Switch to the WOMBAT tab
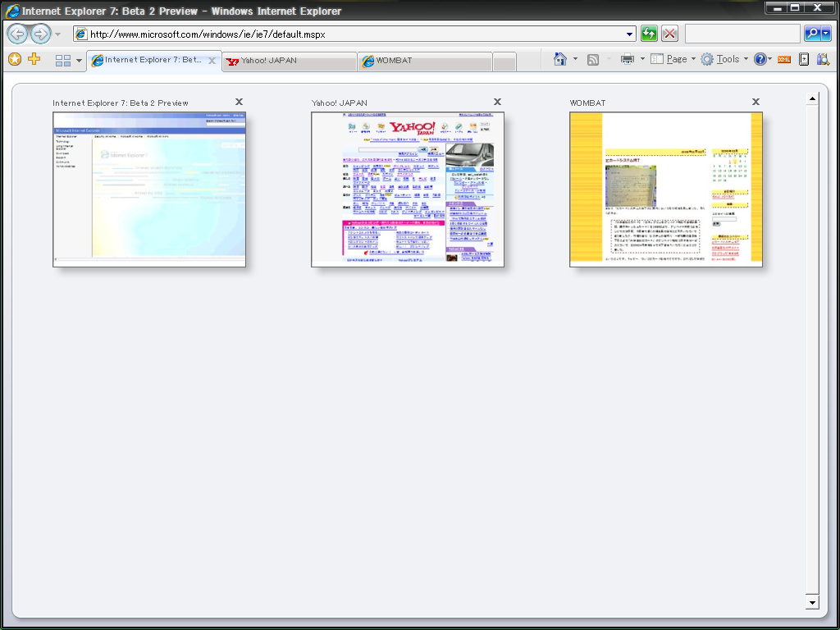Image resolution: width=840 pixels, height=630 pixels. pos(425,61)
